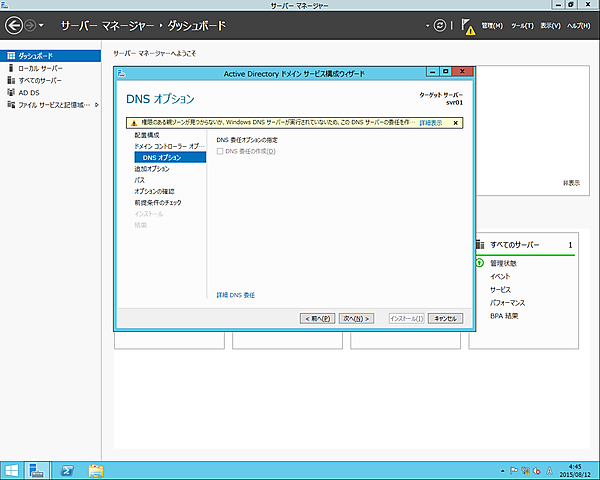Toggle the DNS 委任の作成 checkbox
This screenshot has width=600, height=480.
coord(221,151)
